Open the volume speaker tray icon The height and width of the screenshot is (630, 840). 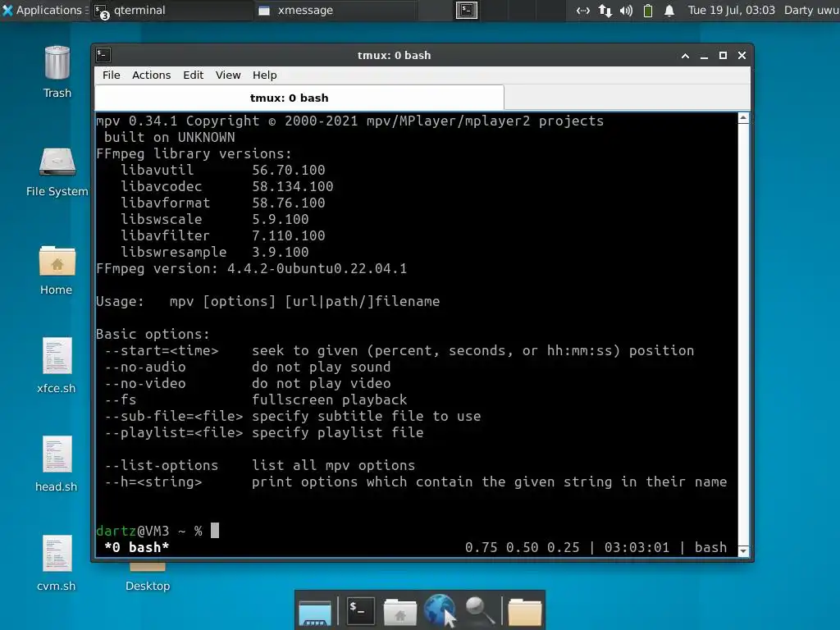(x=626, y=10)
